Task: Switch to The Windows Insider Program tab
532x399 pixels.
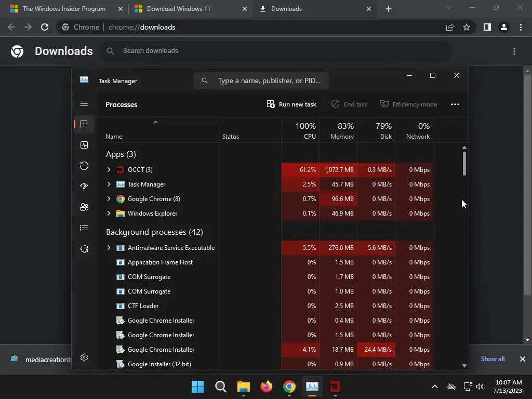Action: pyautogui.click(x=64, y=9)
